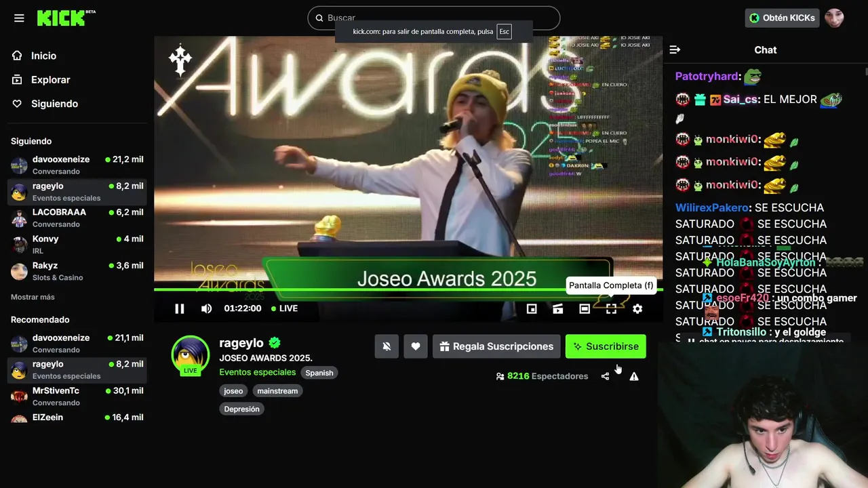868x488 pixels.
Task: Click the esc key hint in fullscreen notice
Action: tap(504, 32)
